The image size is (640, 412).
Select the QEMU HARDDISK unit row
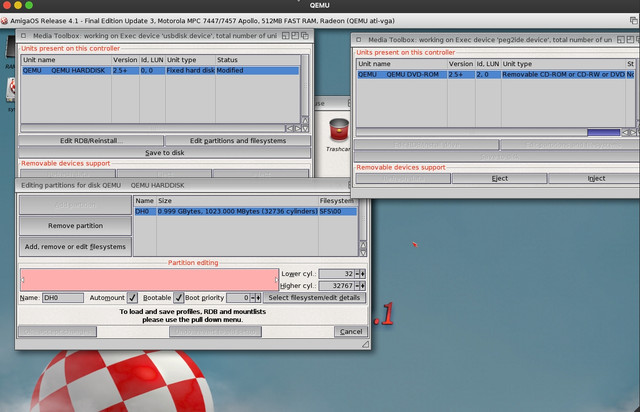tap(160, 71)
